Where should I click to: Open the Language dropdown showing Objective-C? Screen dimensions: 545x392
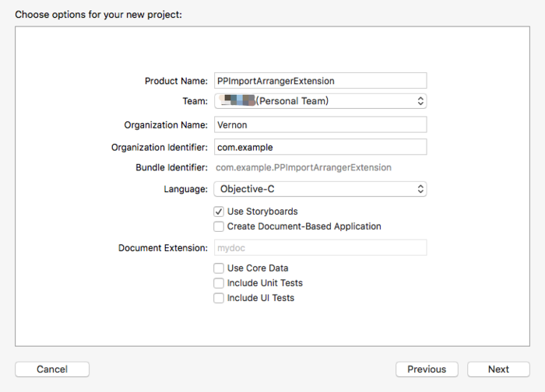(320, 189)
